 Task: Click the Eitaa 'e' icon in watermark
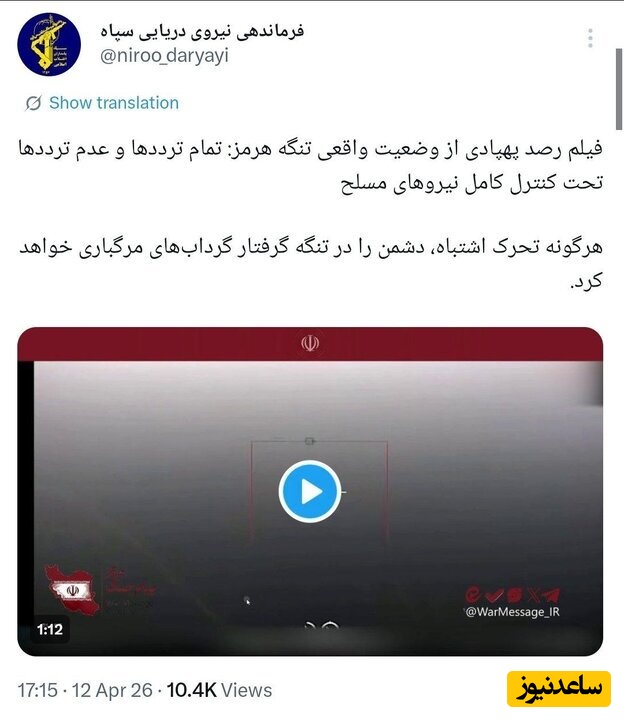473,595
